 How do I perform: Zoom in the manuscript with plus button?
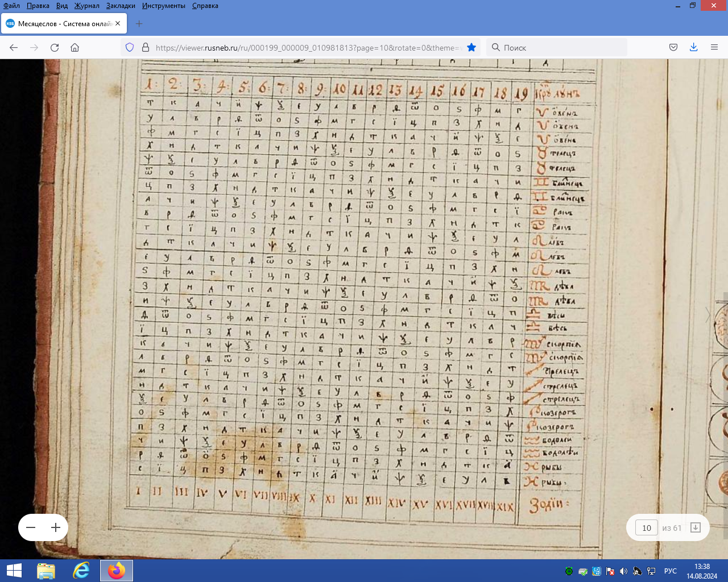pyautogui.click(x=56, y=527)
